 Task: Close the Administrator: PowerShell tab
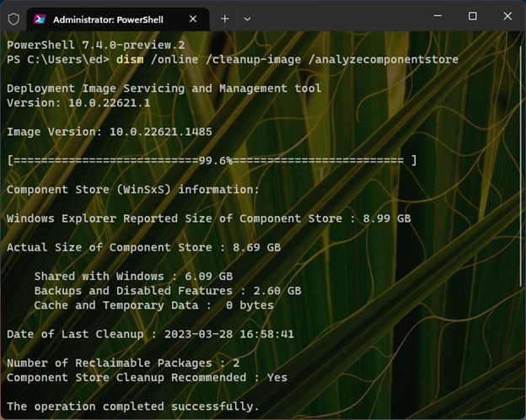point(194,19)
